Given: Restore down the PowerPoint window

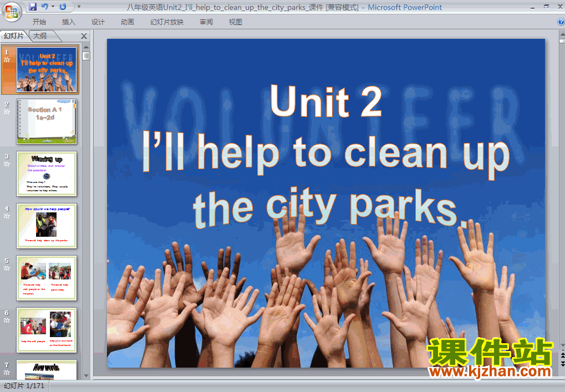Looking at the screenshot, I should click(x=547, y=7).
